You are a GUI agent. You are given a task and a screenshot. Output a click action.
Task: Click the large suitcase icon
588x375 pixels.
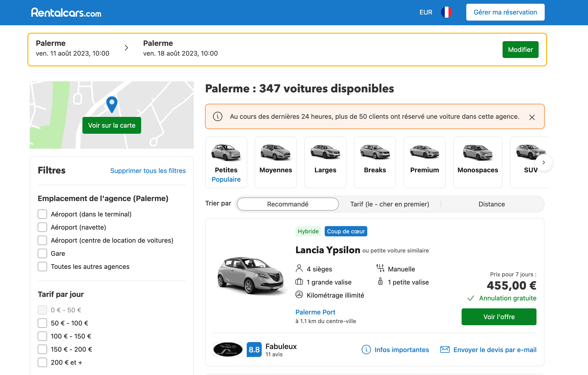(299, 282)
